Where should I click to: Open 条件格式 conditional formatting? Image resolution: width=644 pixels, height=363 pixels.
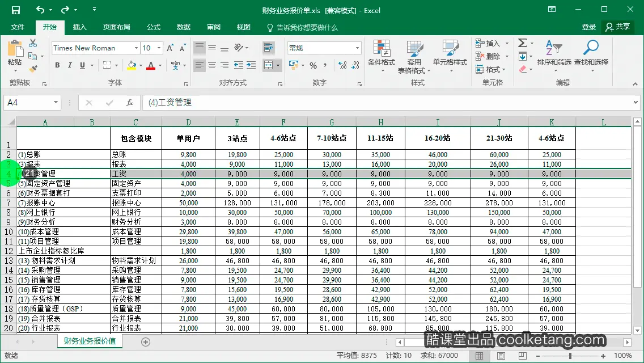tap(381, 57)
